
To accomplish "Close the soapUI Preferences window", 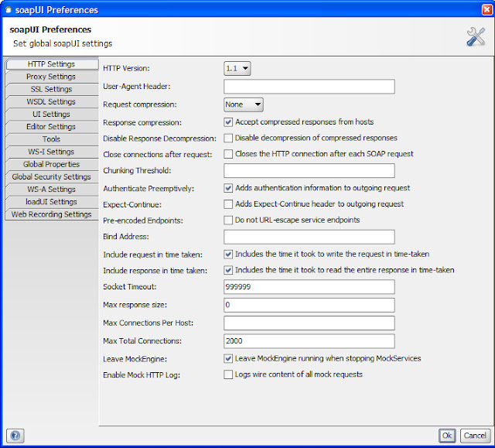I will pos(487,10).
